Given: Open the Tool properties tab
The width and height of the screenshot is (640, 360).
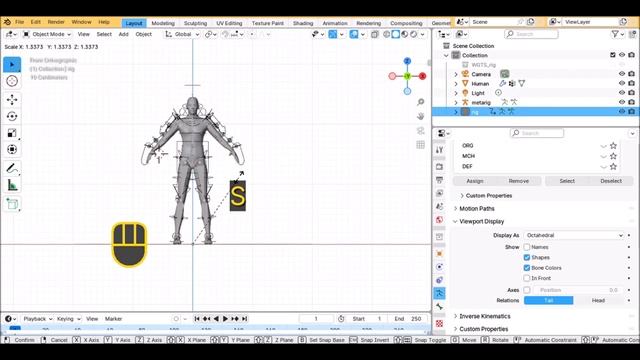Looking at the screenshot, I should pyautogui.click(x=440, y=150).
